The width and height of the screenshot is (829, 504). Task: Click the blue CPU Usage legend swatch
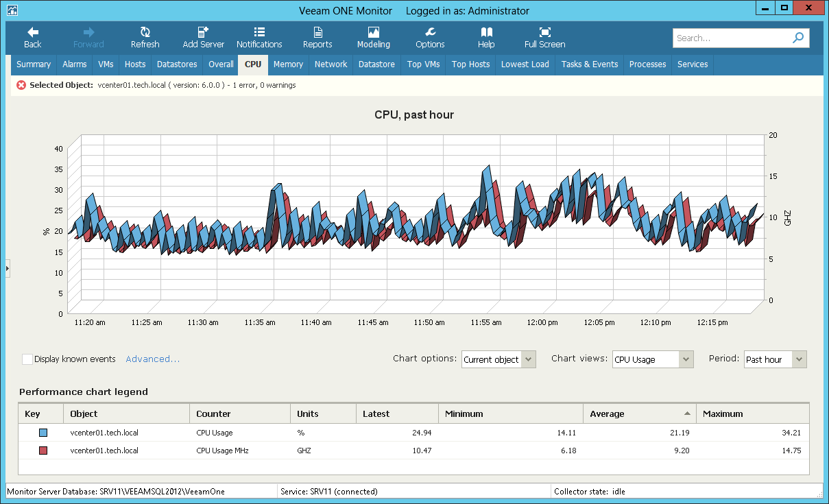click(43, 433)
